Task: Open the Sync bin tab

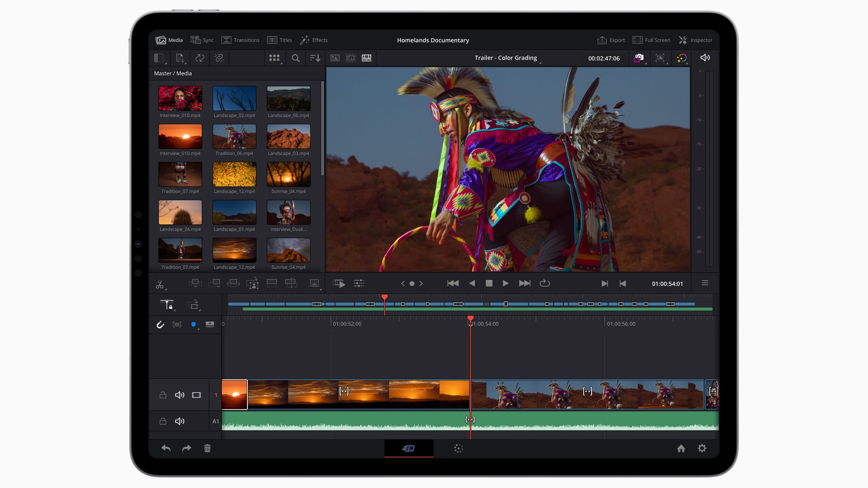Action: tap(202, 40)
